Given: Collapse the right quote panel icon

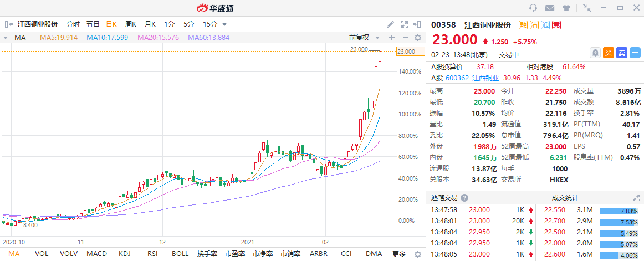Looking at the screenshot, I should pos(417,24).
